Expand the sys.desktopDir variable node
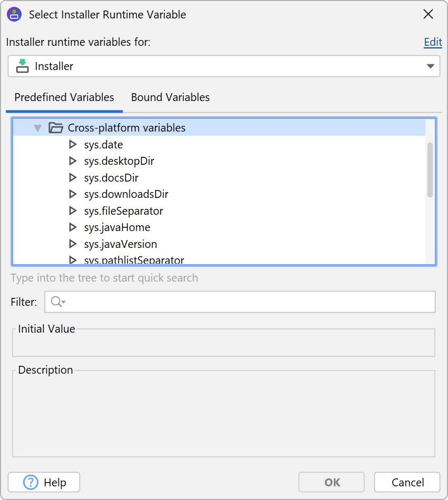Image resolution: width=448 pixels, height=500 pixels. 73,161
